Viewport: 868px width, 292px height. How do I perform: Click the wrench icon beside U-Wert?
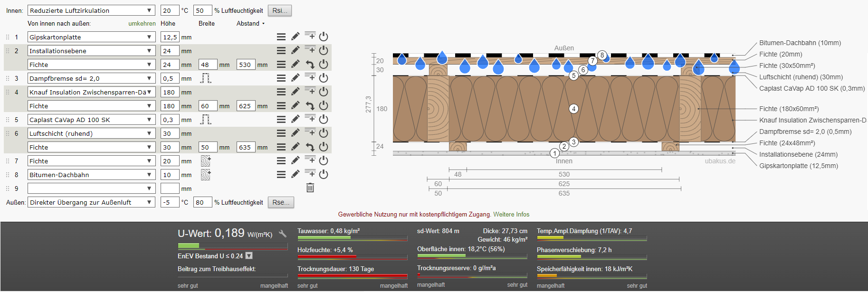pos(283,234)
